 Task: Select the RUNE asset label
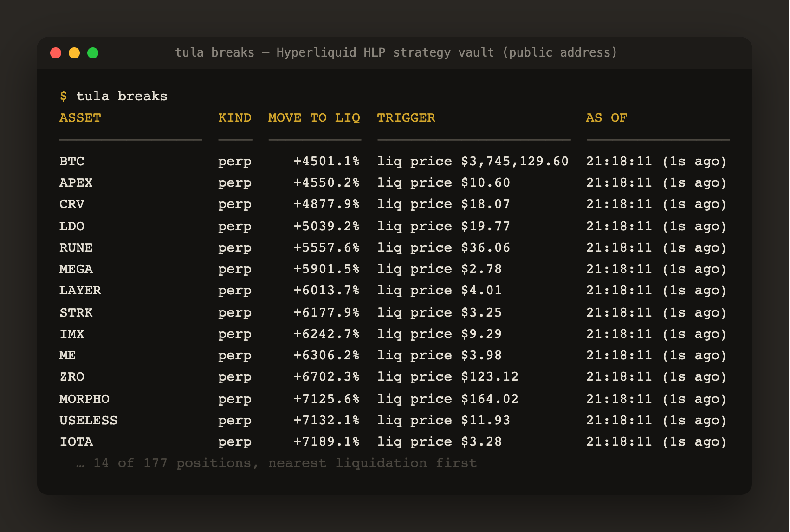[76, 248]
